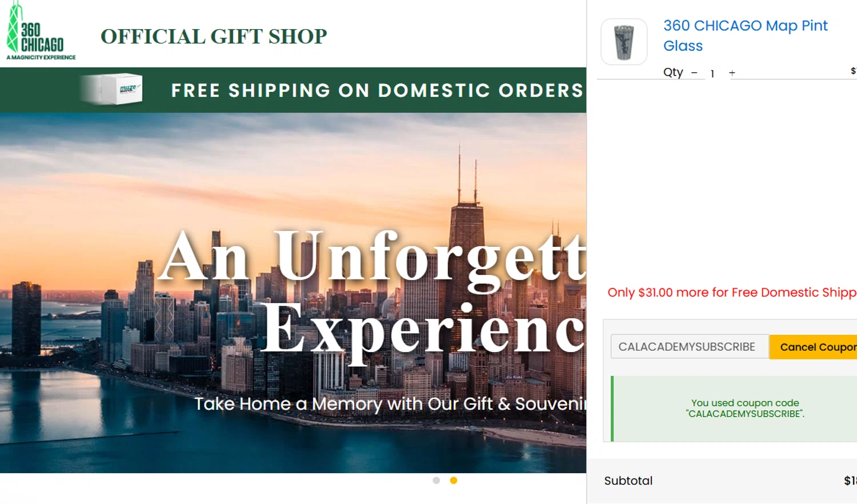Screen dimensions: 857x504
Task: Open the 360 Chicago logo home link
Action: (x=41, y=31)
